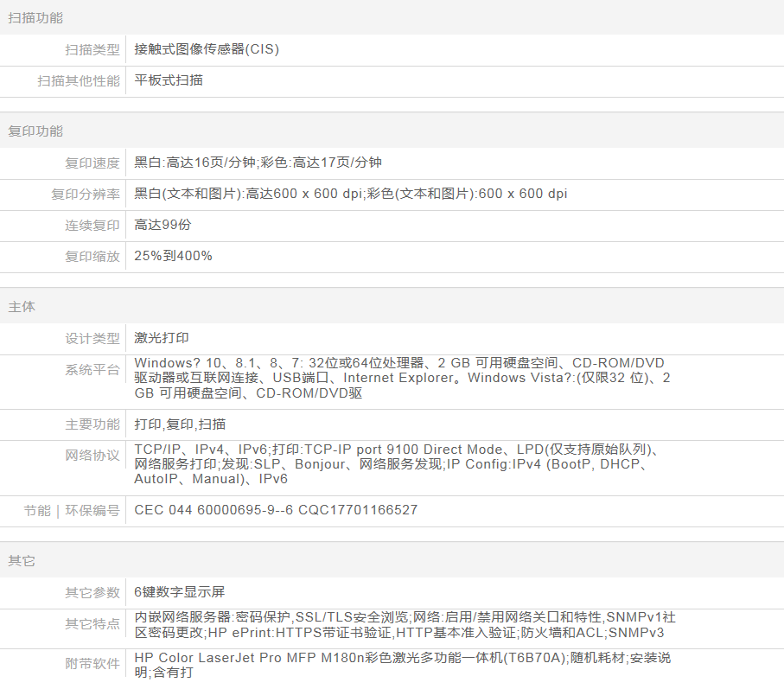Click the 扫描功能 section header
Viewport: 784px width, 689px height.
[x=35, y=17]
